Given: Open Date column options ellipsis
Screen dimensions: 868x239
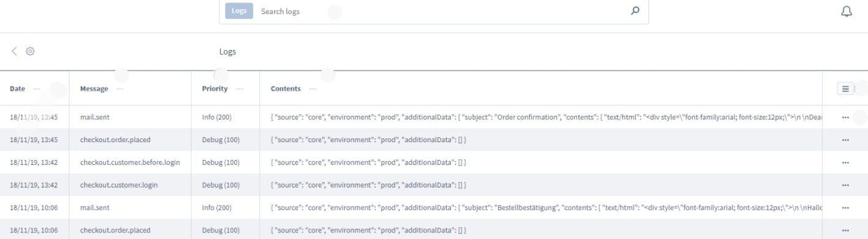Looking at the screenshot, I should [x=37, y=89].
